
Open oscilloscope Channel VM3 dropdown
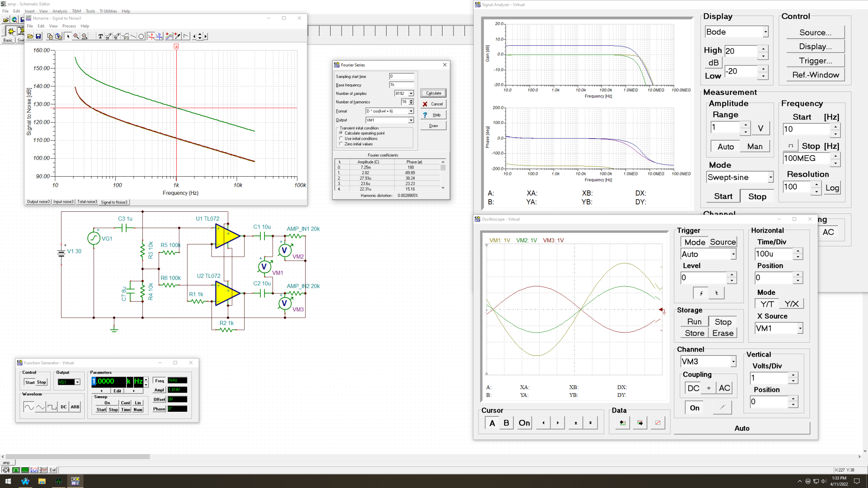[733, 362]
